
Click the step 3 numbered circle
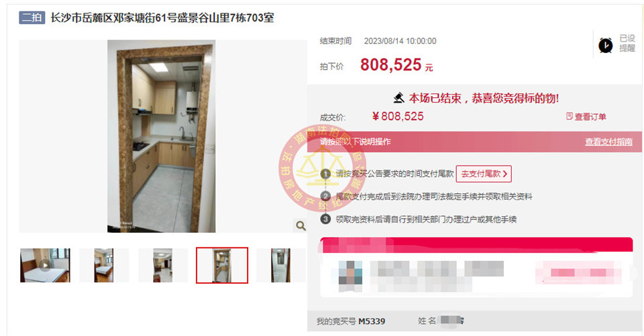coord(325,219)
